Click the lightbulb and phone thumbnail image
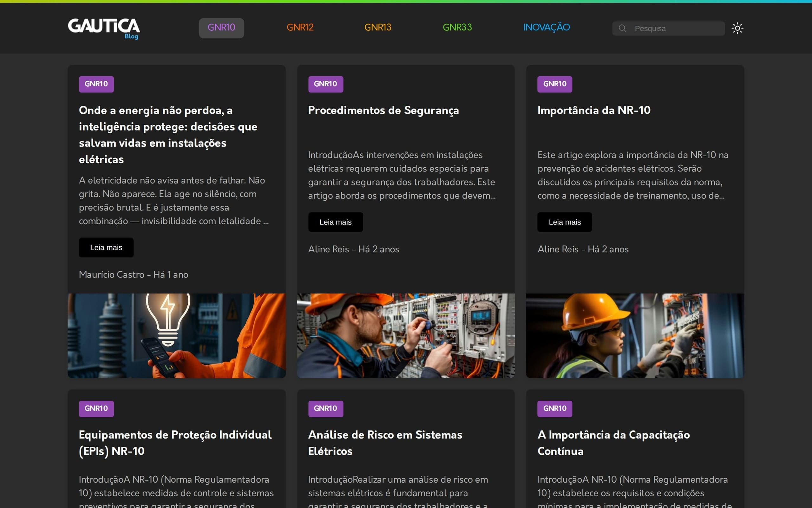 click(176, 336)
